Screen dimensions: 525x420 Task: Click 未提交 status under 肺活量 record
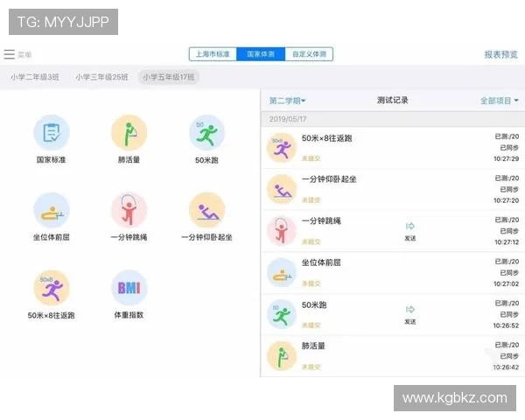311,367
